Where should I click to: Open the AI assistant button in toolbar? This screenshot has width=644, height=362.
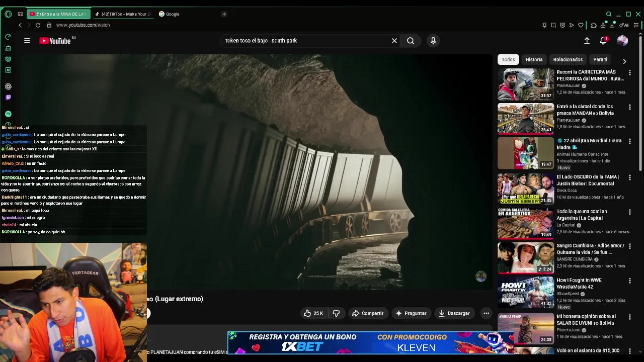(x=624, y=25)
